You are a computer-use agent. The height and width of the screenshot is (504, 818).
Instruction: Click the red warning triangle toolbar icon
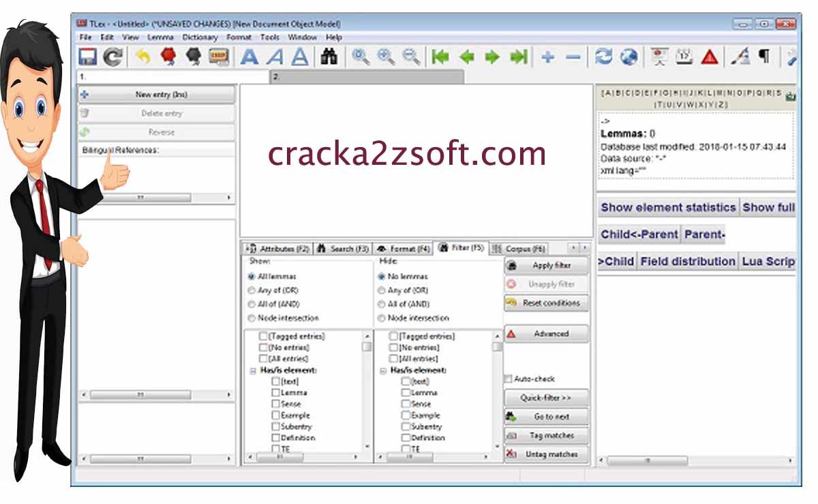tap(710, 57)
